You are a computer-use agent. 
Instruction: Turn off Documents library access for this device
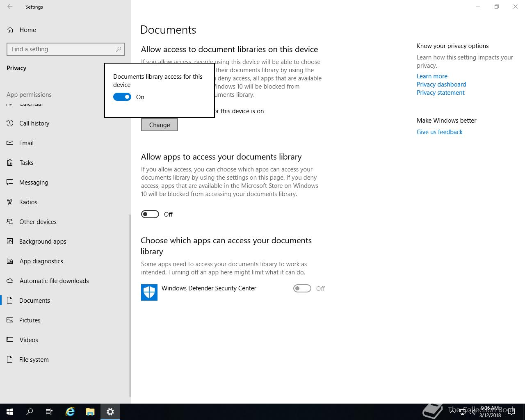[122, 97]
